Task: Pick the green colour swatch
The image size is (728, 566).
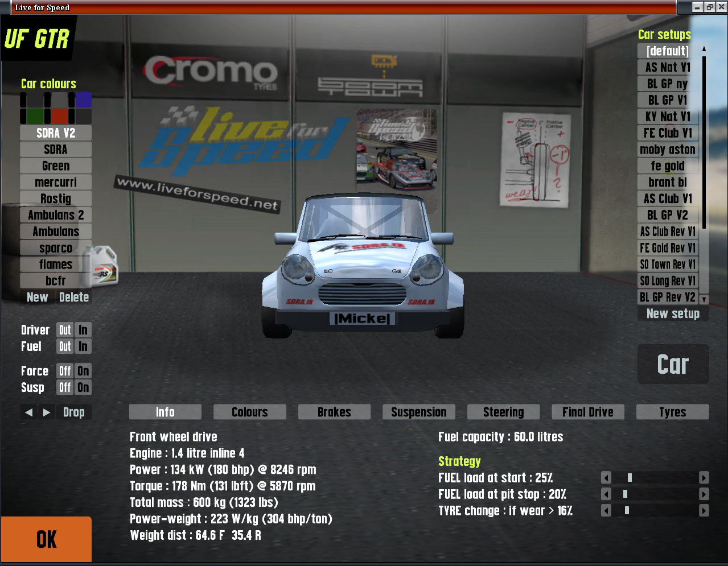Action: 35,117
